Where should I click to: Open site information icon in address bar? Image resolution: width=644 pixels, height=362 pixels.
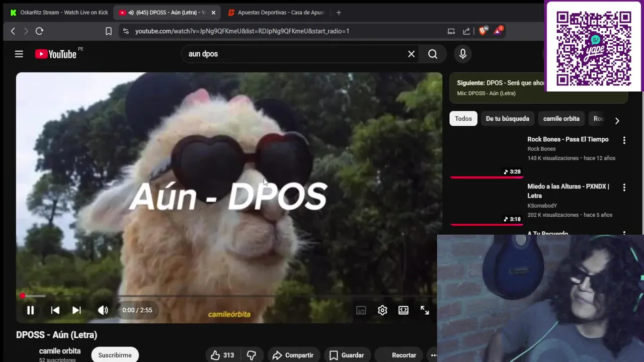[126, 31]
